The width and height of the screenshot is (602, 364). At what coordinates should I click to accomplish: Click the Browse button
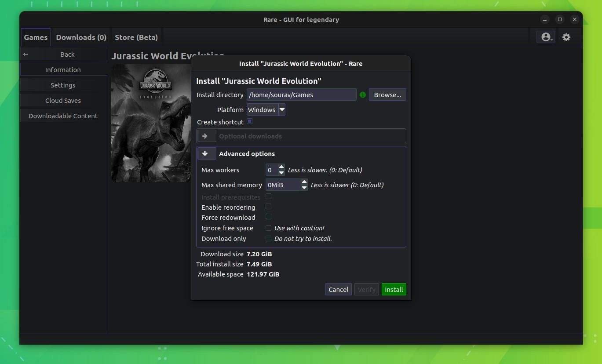[387, 95]
